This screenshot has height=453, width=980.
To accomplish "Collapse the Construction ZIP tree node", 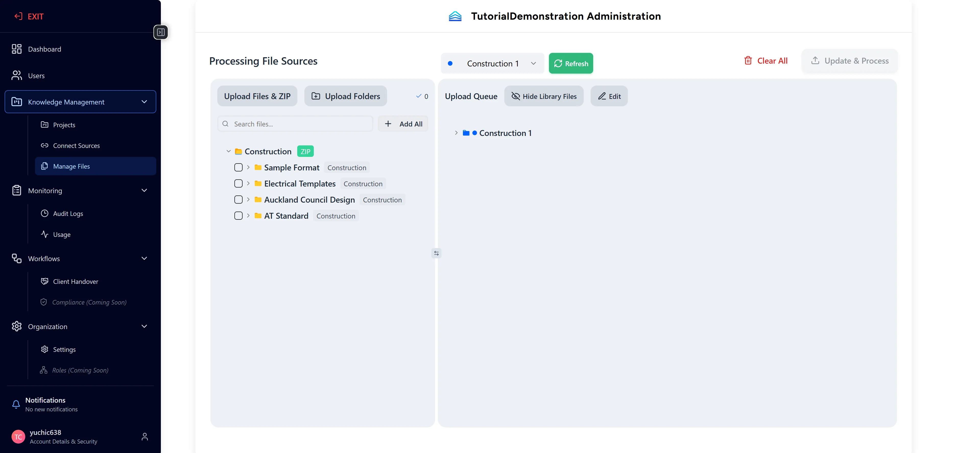I will tap(228, 152).
